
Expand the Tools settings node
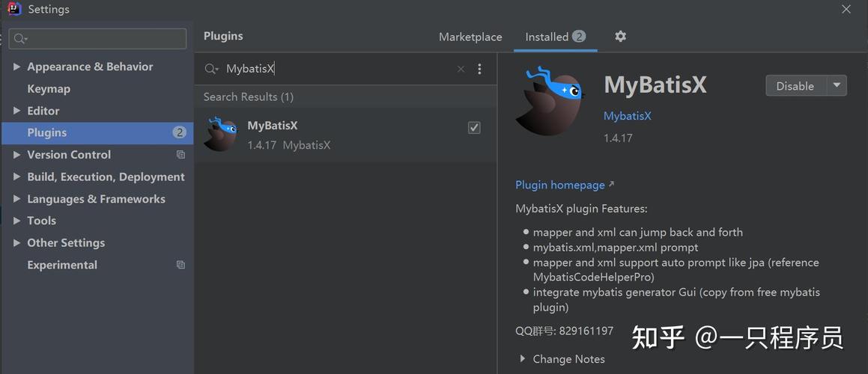click(x=16, y=221)
